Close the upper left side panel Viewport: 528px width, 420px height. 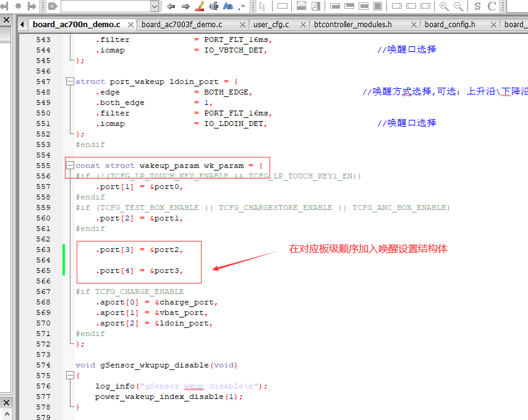[6, 20]
